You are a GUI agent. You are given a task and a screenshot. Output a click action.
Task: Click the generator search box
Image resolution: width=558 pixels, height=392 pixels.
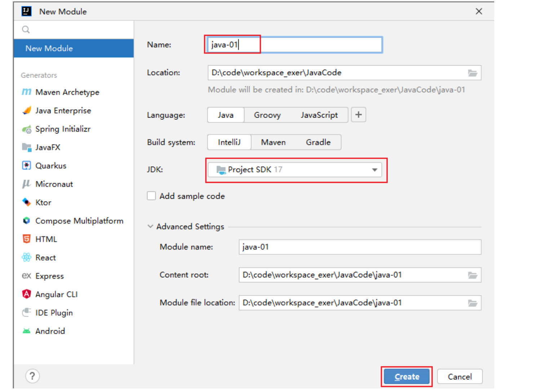(x=74, y=30)
